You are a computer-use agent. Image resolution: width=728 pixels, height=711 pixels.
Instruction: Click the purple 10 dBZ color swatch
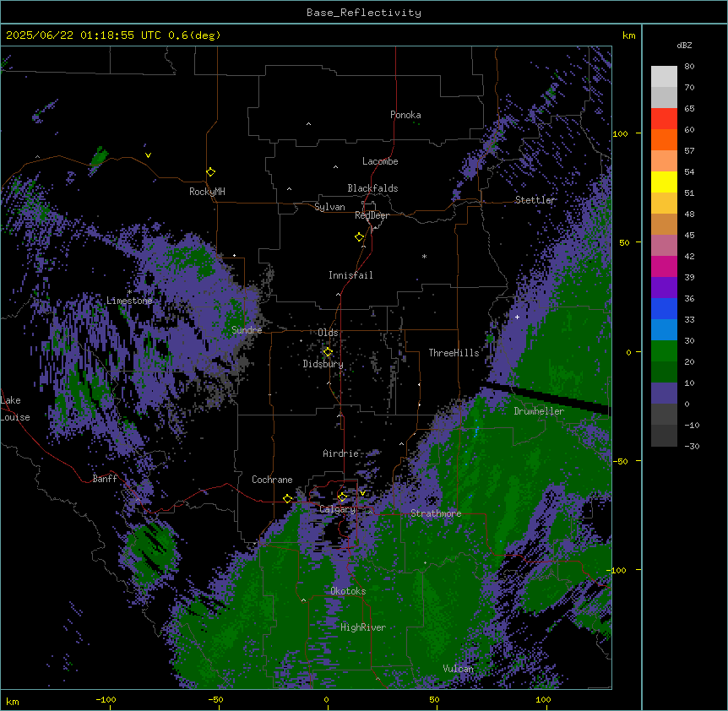pyautogui.click(x=664, y=393)
